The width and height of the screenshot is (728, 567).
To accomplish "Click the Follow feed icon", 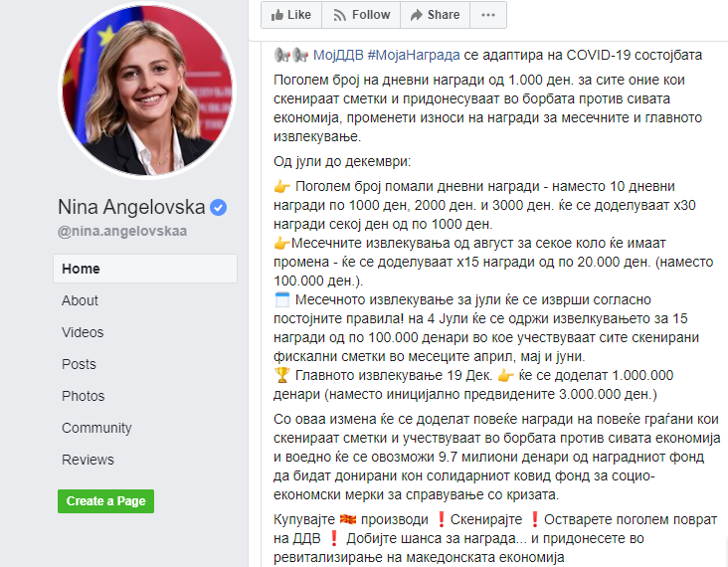I will click(x=340, y=15).
